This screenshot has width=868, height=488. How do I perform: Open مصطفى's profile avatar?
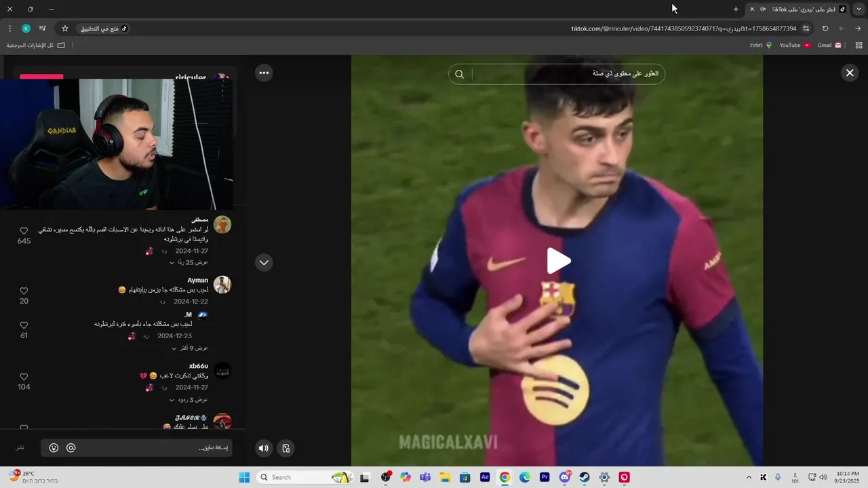(222, 224)
